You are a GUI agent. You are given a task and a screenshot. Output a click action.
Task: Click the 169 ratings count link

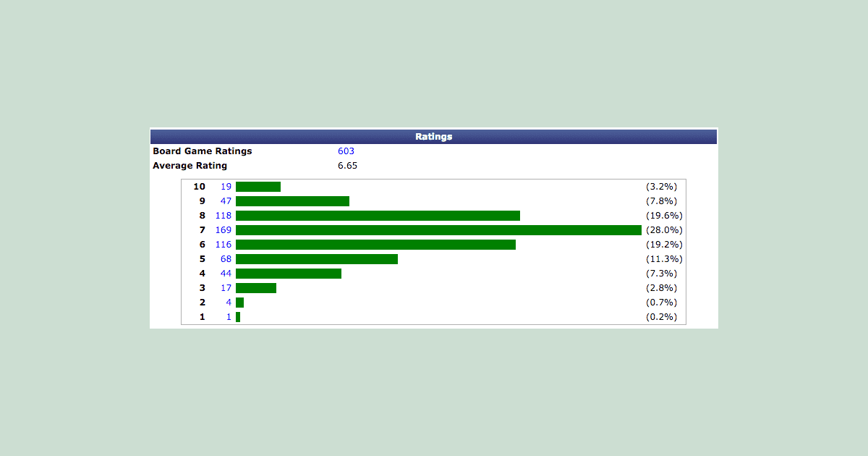224,230
